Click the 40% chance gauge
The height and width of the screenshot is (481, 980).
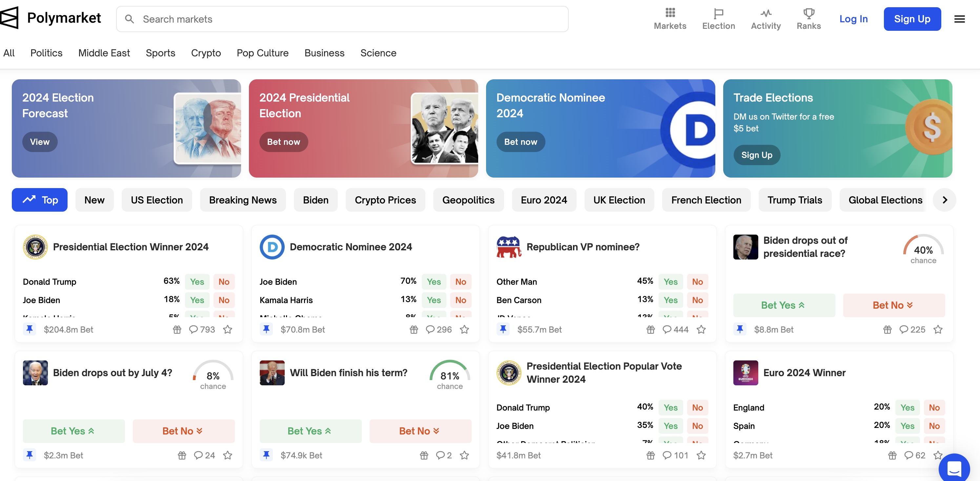pos(923,250)
